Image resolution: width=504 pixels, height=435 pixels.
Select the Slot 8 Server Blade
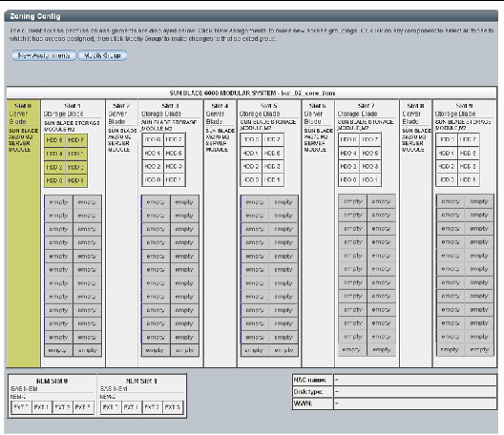pyautogui.click(x=415, y=234)
